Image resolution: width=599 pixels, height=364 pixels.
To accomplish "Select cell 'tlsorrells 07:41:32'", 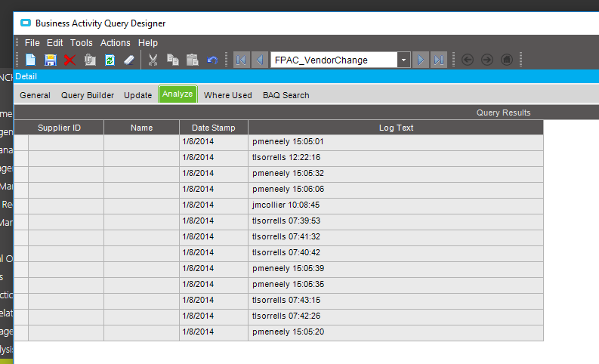I will pos(396,237).
